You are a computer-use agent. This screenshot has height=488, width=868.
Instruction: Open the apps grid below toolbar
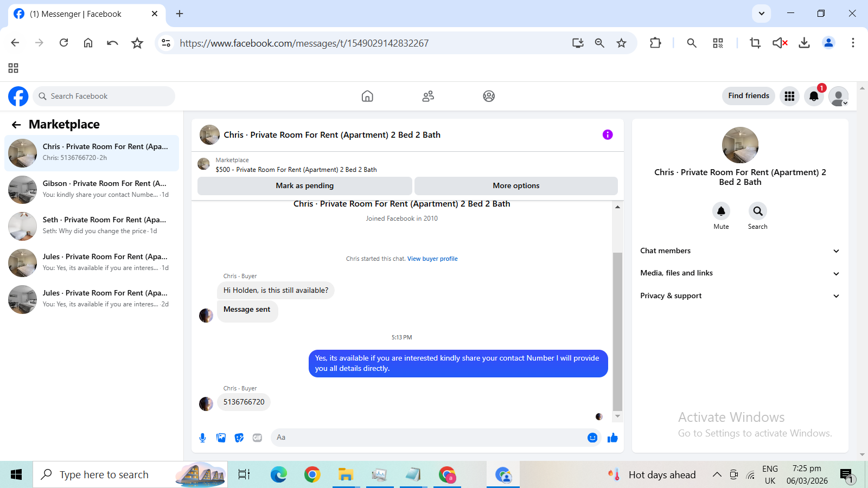(14, 68)
